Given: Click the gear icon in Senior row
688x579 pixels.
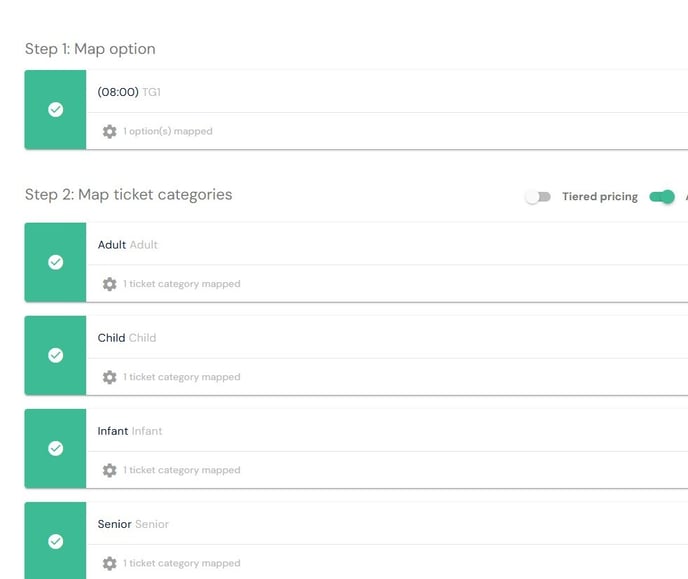Looking at the screenshot, I should coord(110,563).
